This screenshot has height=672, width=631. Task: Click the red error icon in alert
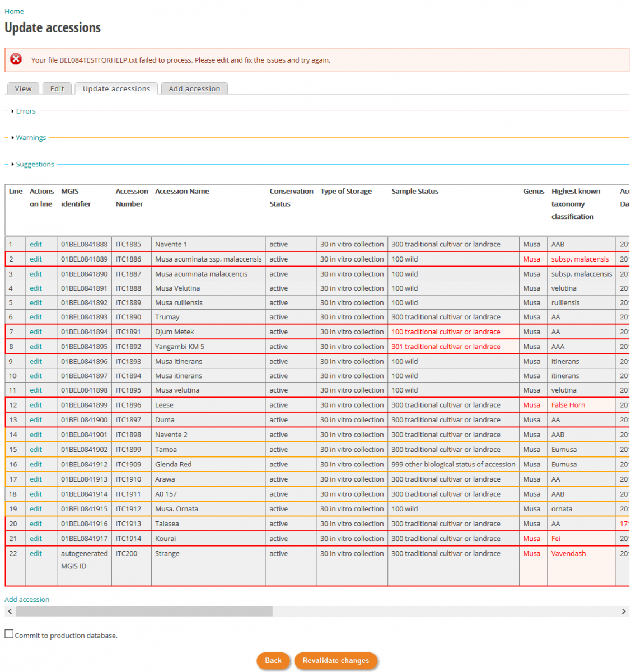16,59
